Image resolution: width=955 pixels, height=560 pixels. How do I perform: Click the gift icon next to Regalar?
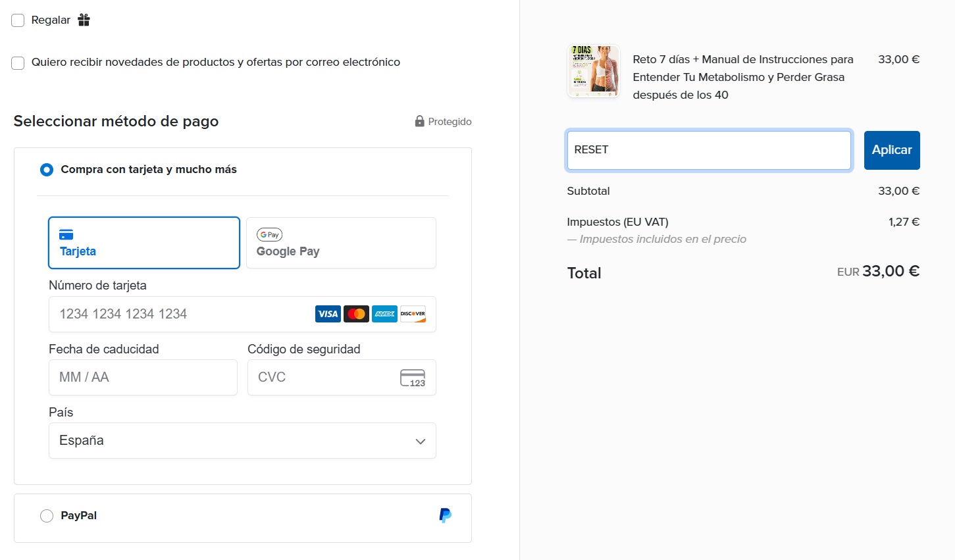[x=84, y=20]
